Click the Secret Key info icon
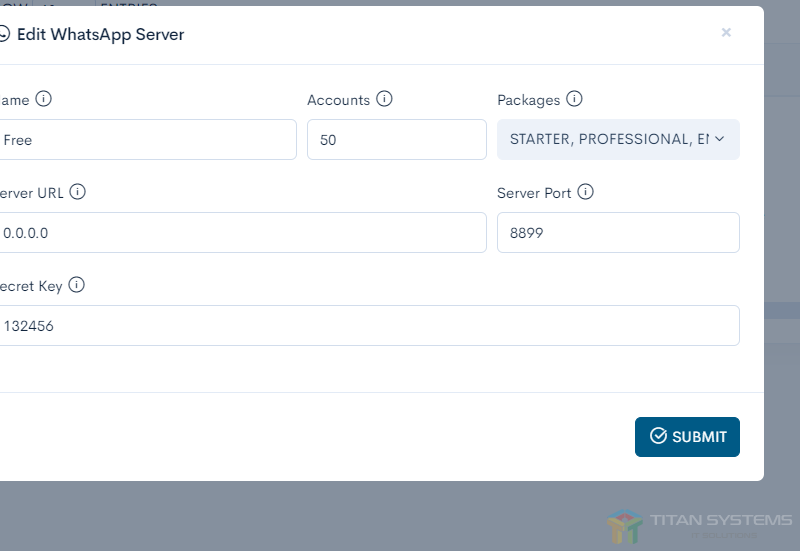Image resolution: width=800 pixels, height=551 pixels. (76, 285)
